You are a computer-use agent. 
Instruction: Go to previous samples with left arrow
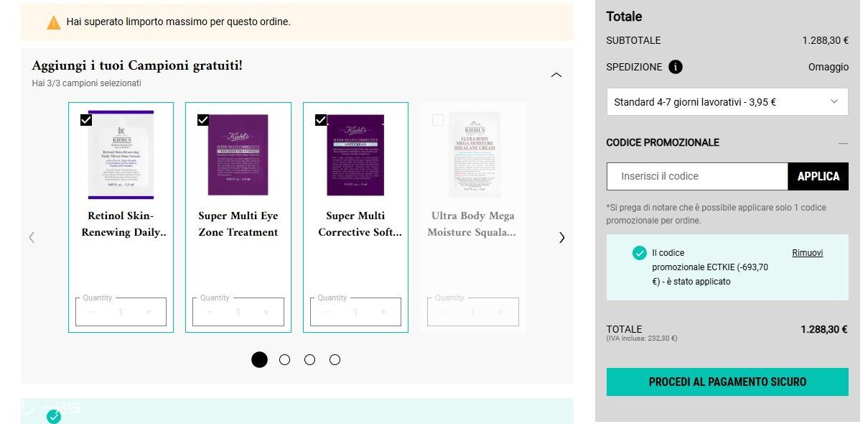pyautogui.click(x=32, y=237)
